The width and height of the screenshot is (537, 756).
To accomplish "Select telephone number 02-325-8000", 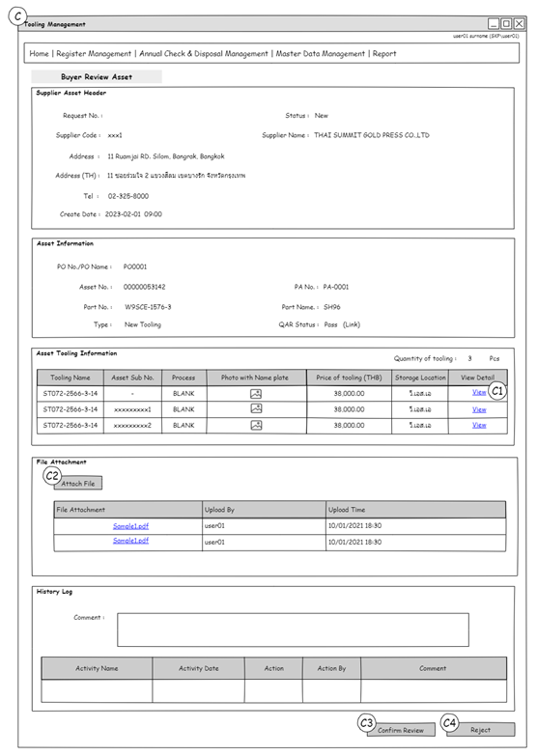I will pos(128,196).
